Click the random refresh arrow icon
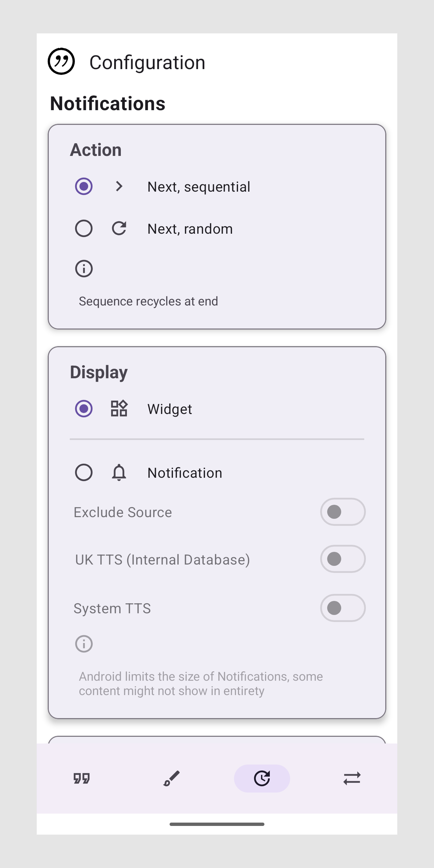434x868 pixels. [x=119, y=228]
